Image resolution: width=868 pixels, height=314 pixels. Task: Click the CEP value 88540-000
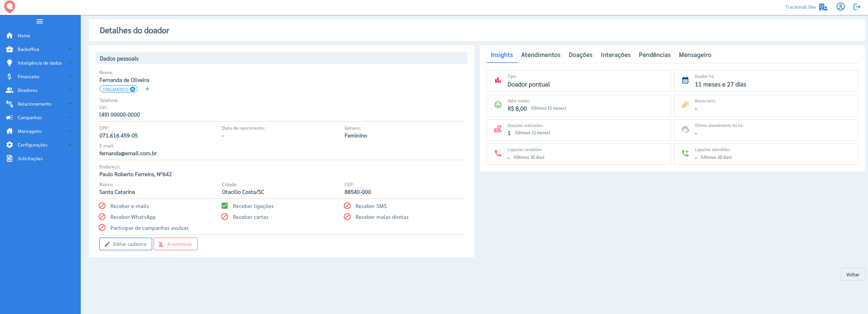pyautogui.click(x=358, y=192)
